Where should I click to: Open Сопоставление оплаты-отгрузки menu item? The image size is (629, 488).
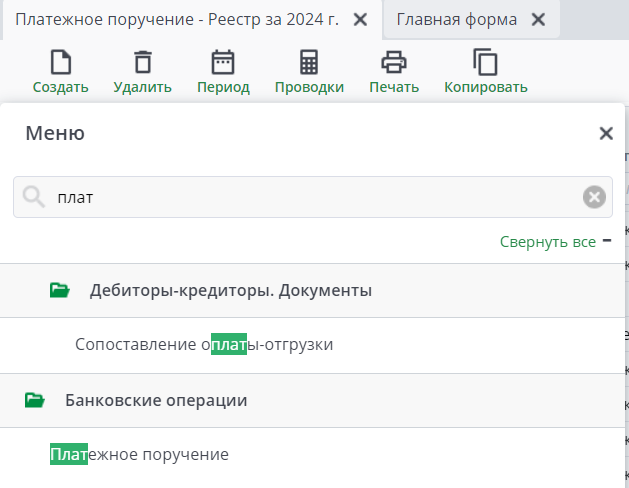204,345
